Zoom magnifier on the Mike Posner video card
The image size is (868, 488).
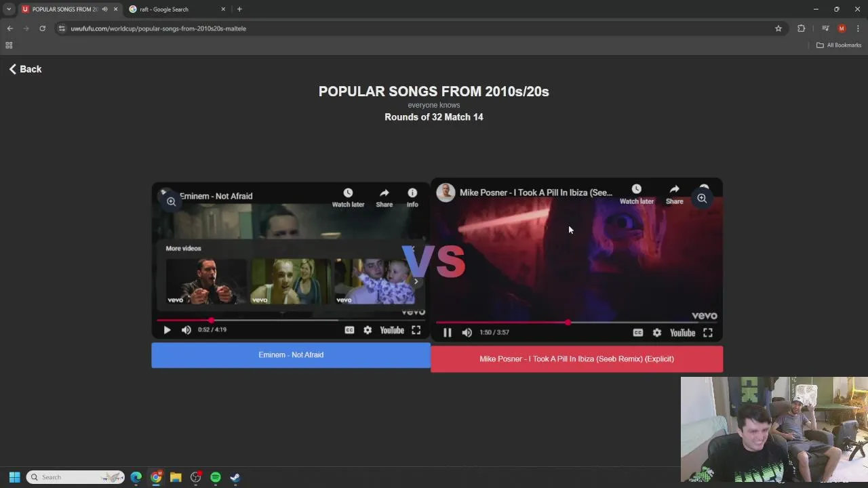702,199
